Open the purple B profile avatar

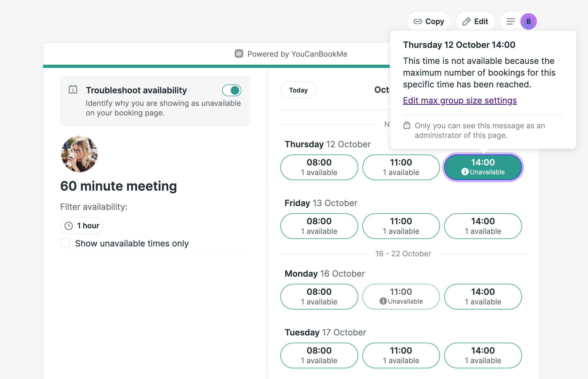(528, 21)
